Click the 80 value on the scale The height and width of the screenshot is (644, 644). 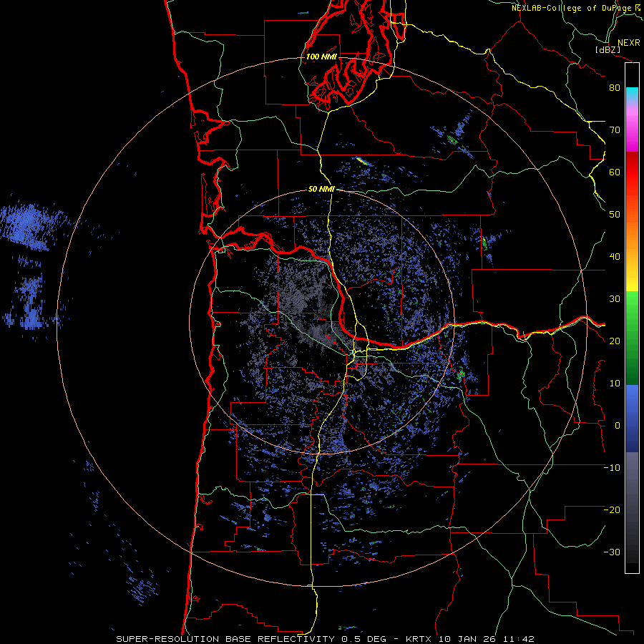(615, 88)
